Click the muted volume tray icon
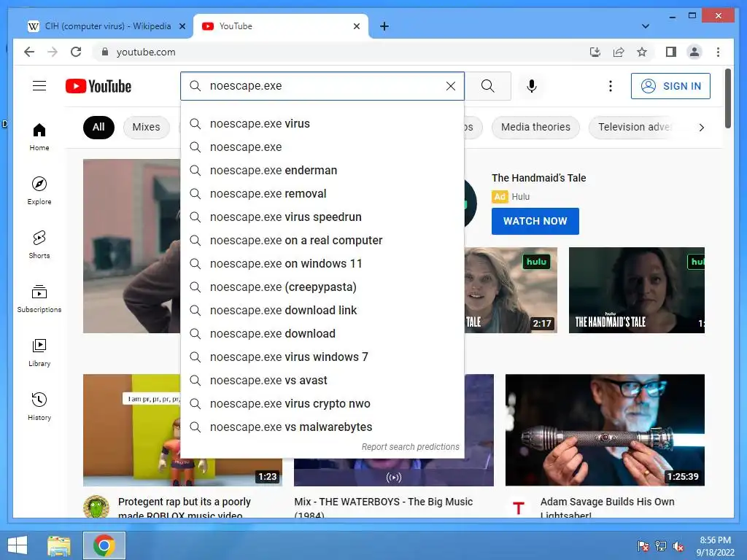The width and height of the screenshot is (747, 560). point(678,546)
